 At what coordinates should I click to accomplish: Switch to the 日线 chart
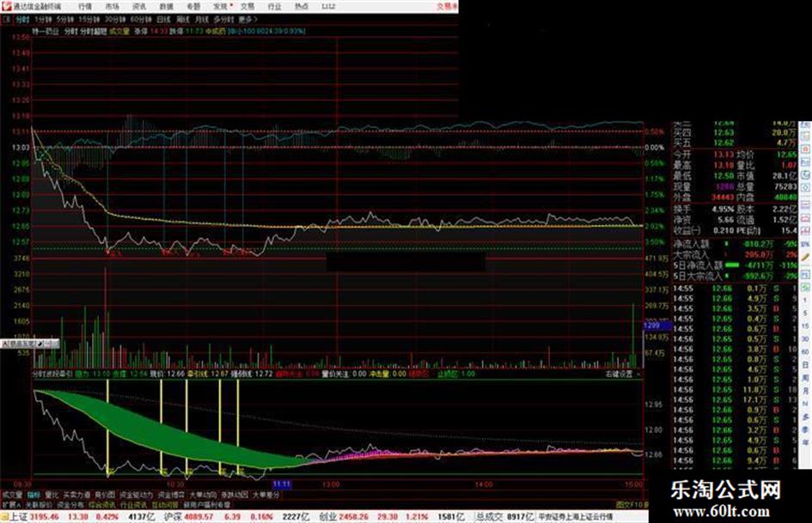(163, 20)
